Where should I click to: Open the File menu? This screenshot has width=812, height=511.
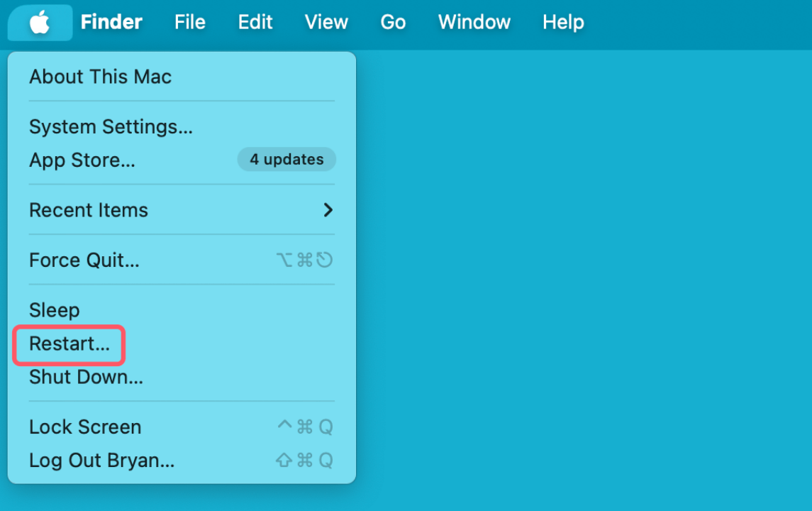coord(190,23)
